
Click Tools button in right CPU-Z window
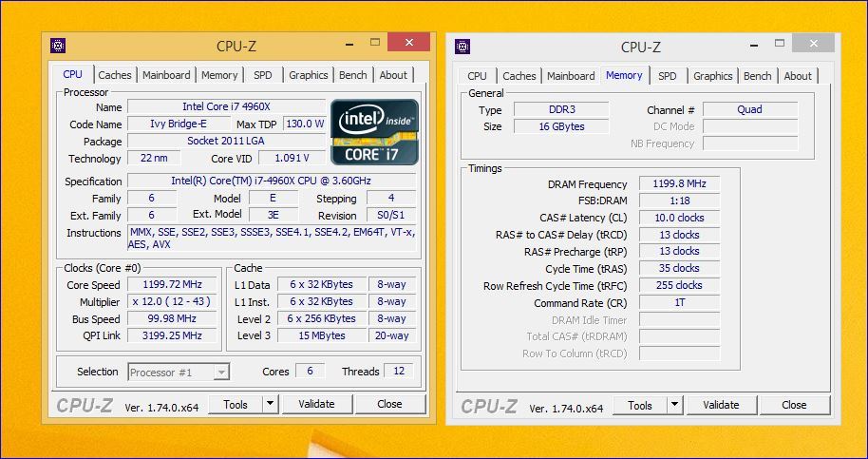tap(640, 406)
